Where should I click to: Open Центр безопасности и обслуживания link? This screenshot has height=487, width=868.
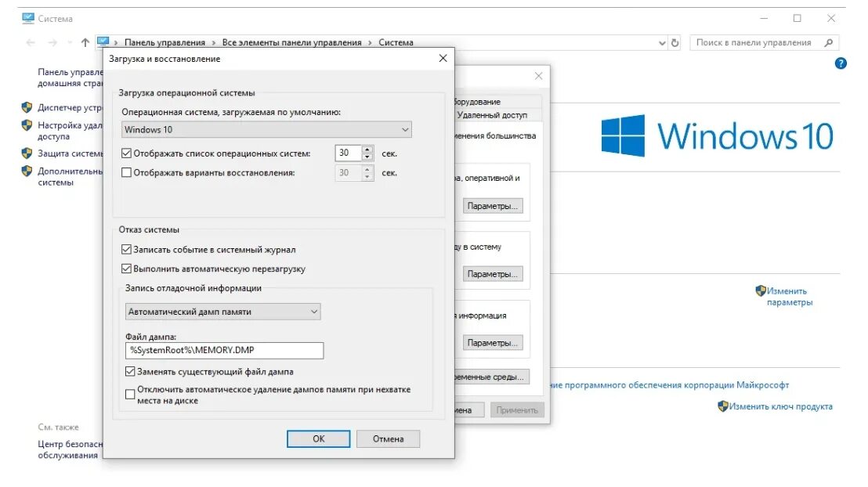coord(70,449)
